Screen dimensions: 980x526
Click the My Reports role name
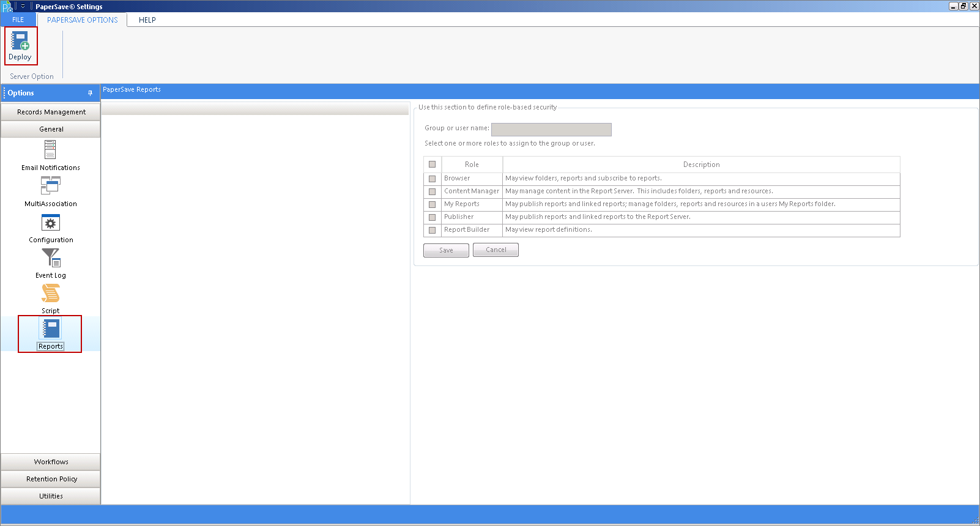462,204
